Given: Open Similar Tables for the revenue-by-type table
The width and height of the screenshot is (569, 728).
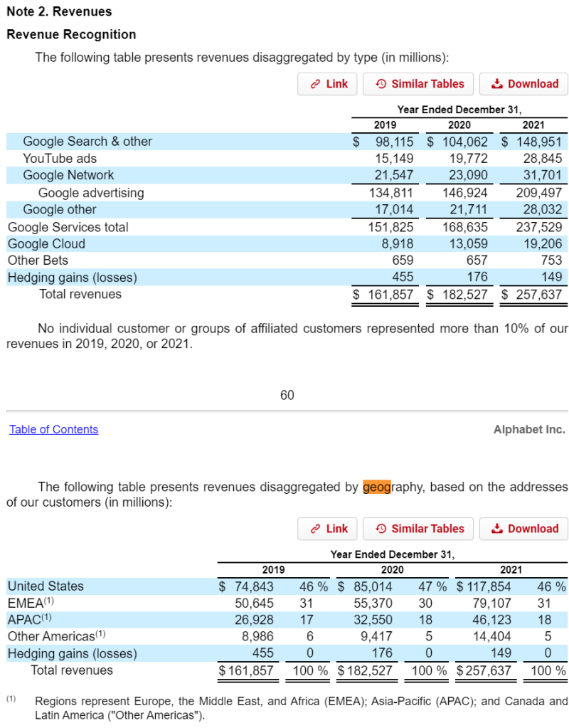Looking at the screenshot, I should pos(418,84).
